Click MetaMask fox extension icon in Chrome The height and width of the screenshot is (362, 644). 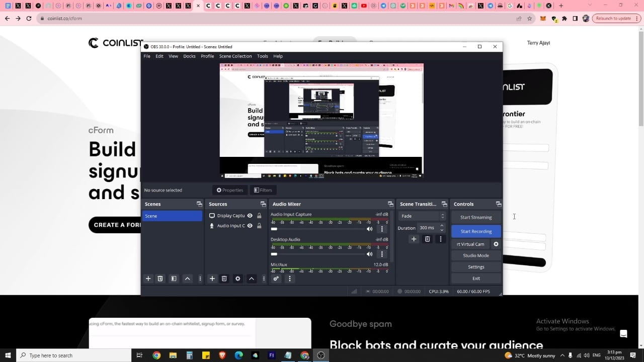[x=543, y=19]
